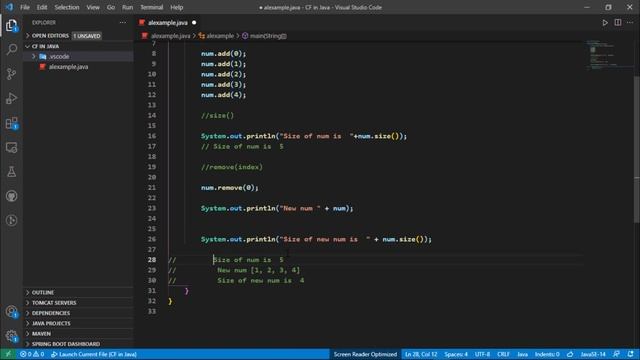Click the main(String[]) breadcrumb
Screen dimensions: 640x360
click(x=268, y=36)
